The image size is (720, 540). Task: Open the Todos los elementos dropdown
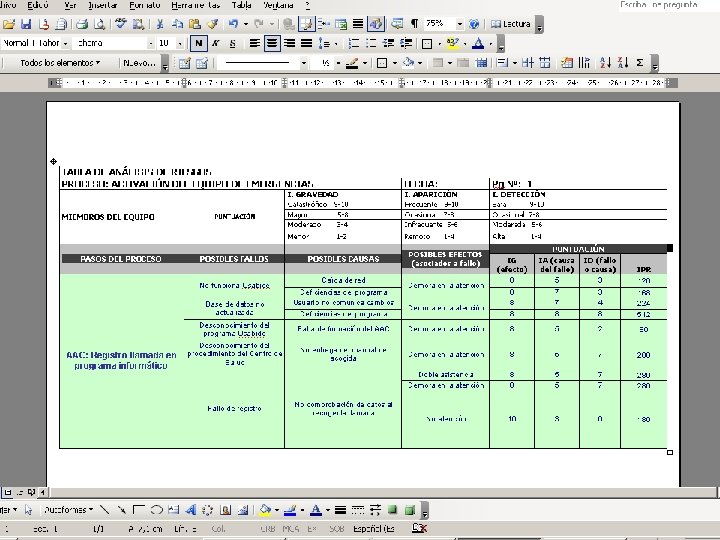click(60, 63)
